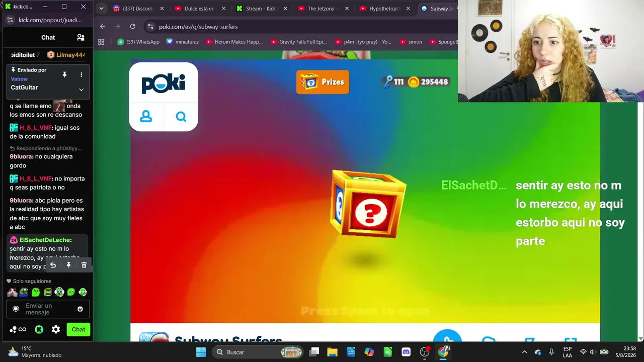
Task: Open the (39) WhatsApp bookmark
Action: [x=138, y=42]
